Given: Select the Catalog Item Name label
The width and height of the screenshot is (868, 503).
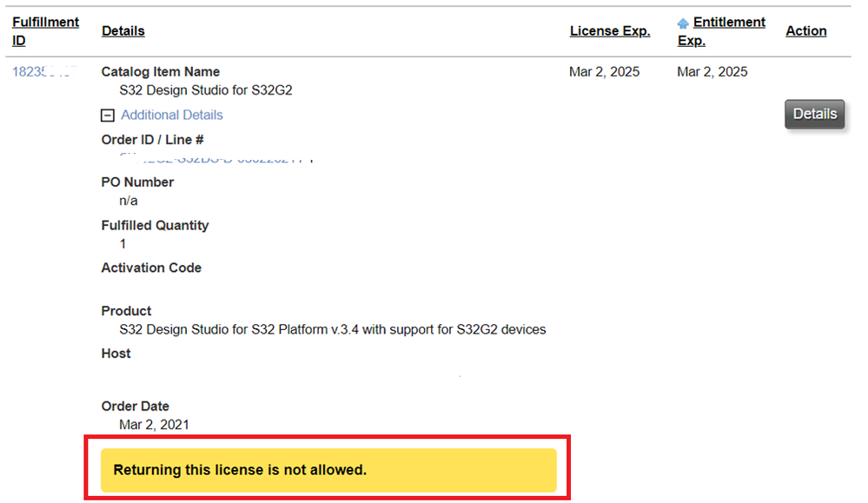Looking at the screenshot, I should coord(161,72).
